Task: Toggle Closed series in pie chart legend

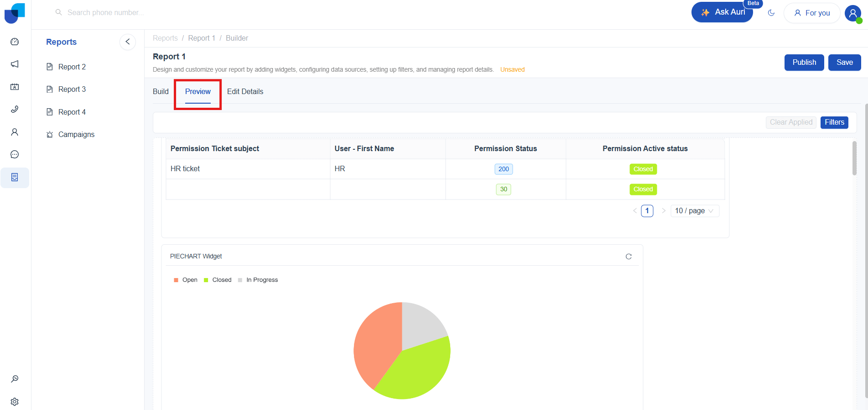Action: coord(218,280)
